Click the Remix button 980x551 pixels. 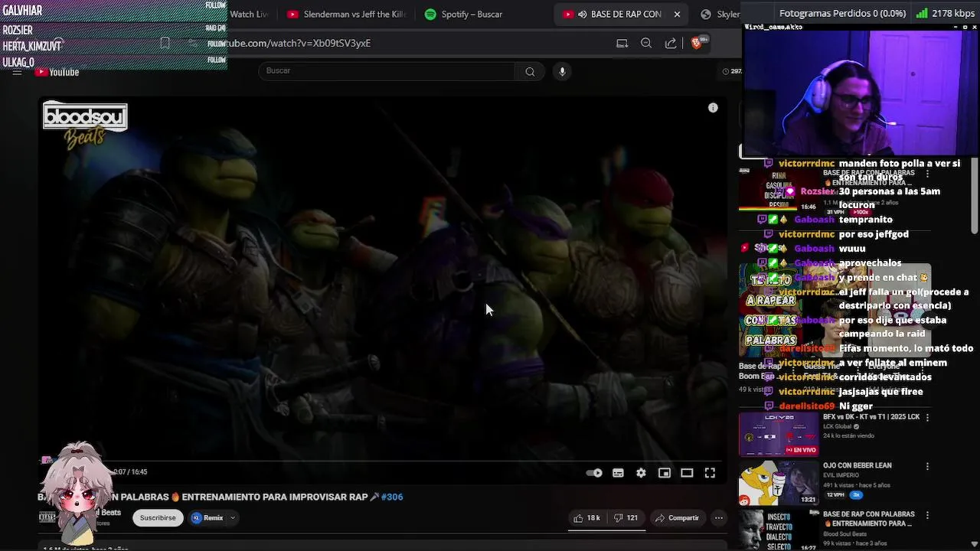pos(207,518)
